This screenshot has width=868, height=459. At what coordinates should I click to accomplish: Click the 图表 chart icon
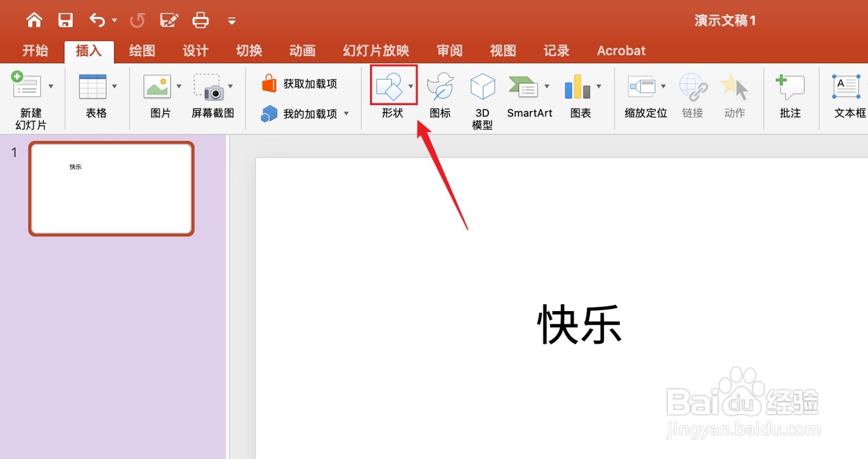click(x=577, y=87)
